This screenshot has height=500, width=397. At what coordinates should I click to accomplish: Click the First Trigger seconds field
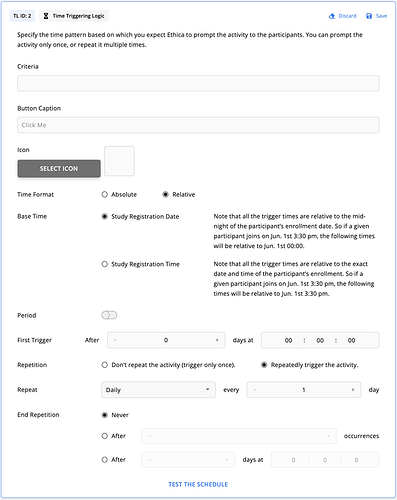pos(351,340)
